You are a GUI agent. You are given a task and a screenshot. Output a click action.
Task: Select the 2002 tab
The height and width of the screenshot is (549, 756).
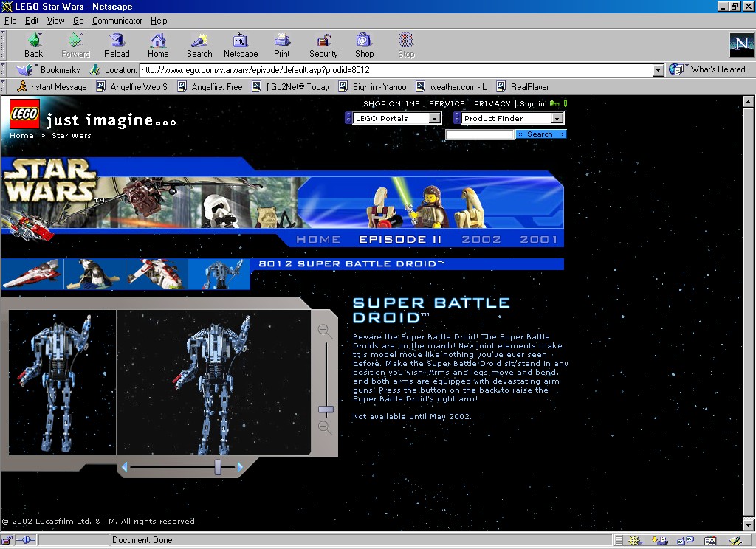(x=481, y=240)
